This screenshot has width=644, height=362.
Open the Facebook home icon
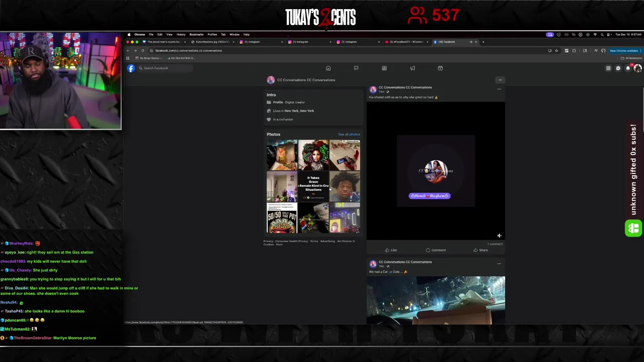(x=328, y=68)
